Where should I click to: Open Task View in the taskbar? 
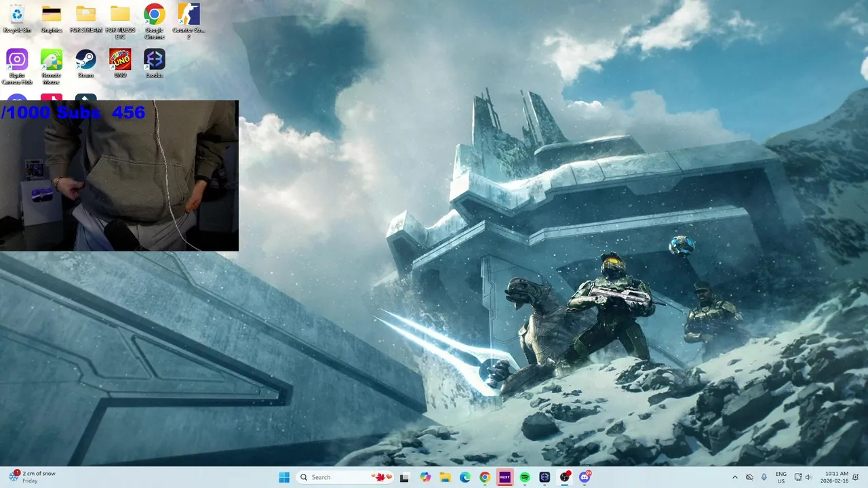pos(404,477)
